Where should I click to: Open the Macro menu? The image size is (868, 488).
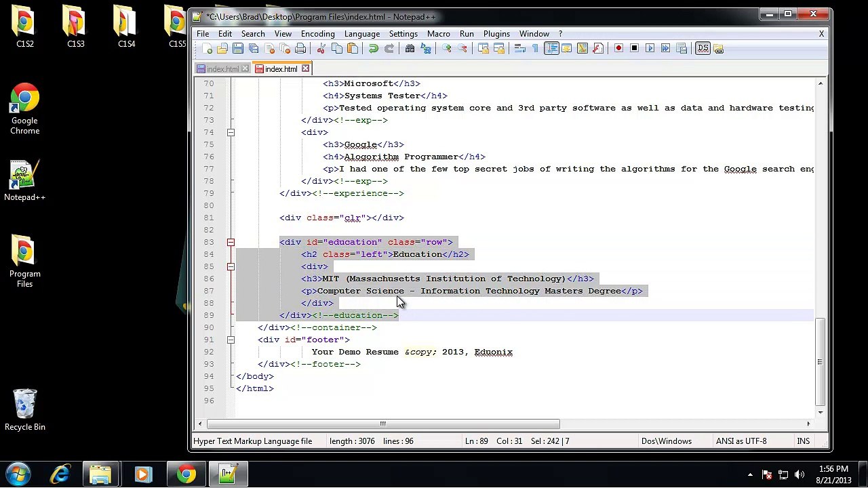click(x=439, y=34)
